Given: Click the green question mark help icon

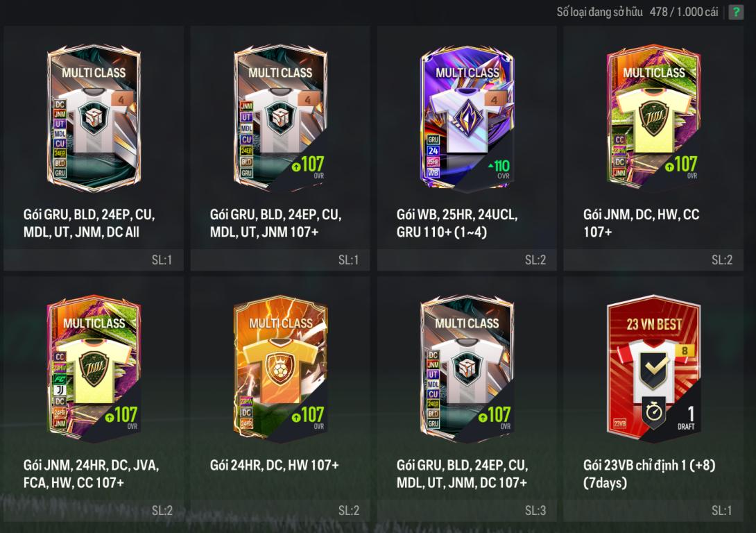Looking at the screenshot, I should click(x=736, y=12).
